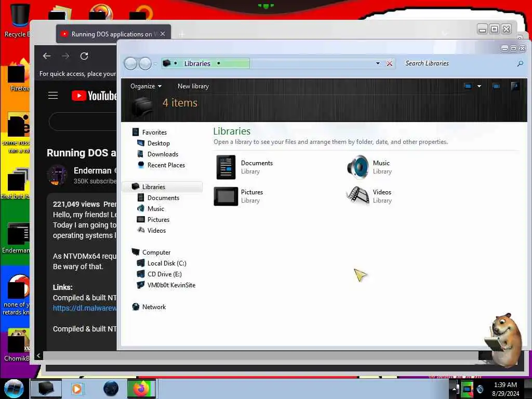Click Libraries in the address bar
This screenshot has width=532, height=399.
click(197, 63)
